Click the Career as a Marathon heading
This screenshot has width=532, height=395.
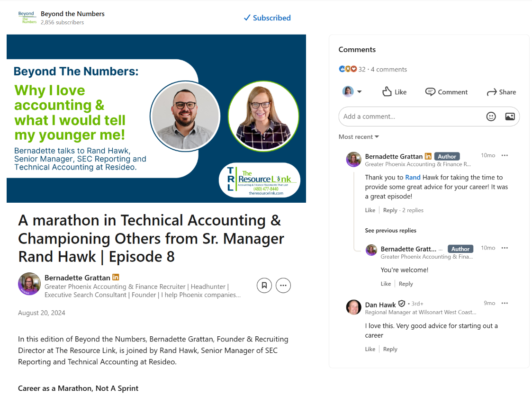78,388
